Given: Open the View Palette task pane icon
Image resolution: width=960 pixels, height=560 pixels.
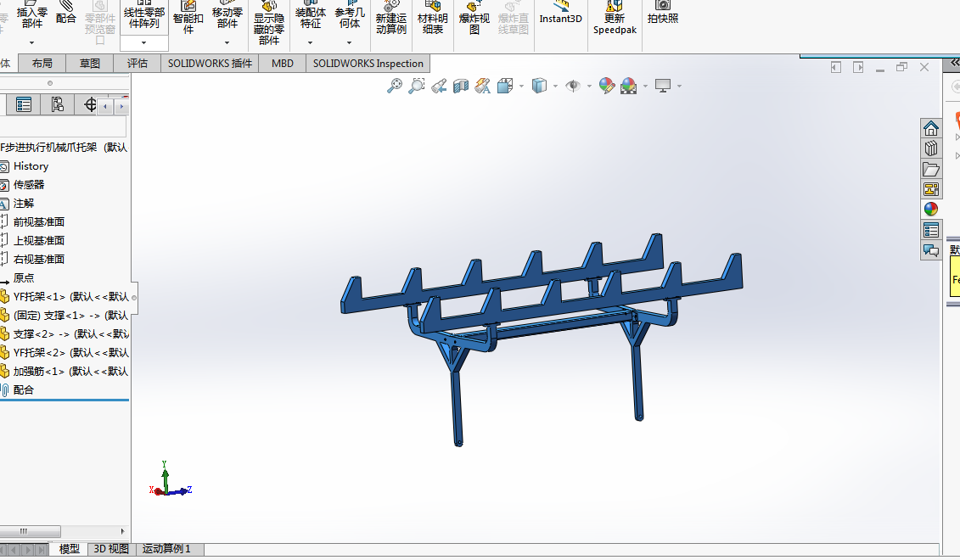Looking at the screenshot, I should (930, 189).
